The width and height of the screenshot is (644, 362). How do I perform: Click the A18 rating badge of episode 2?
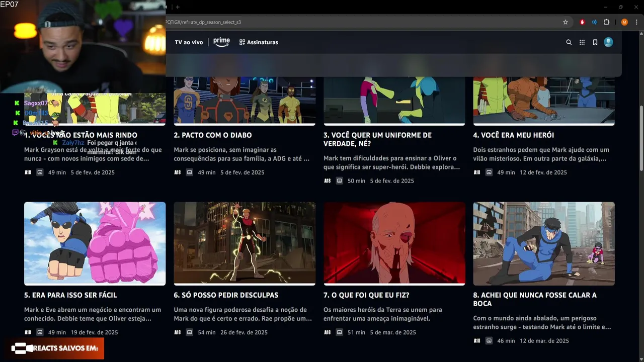pos(178,172)
